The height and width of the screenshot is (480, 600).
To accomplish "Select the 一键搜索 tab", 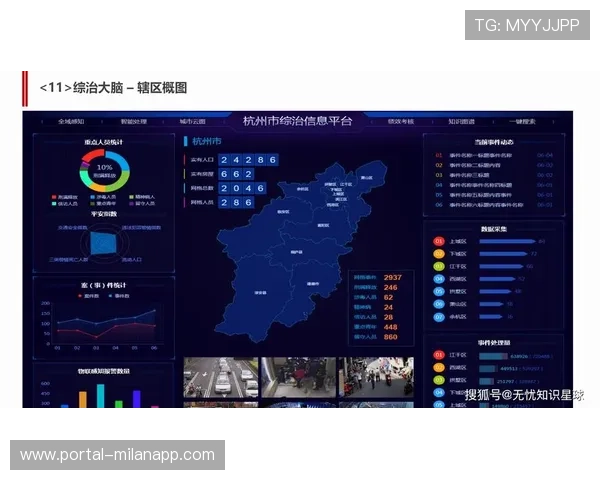I will click(x=522, y=122).
